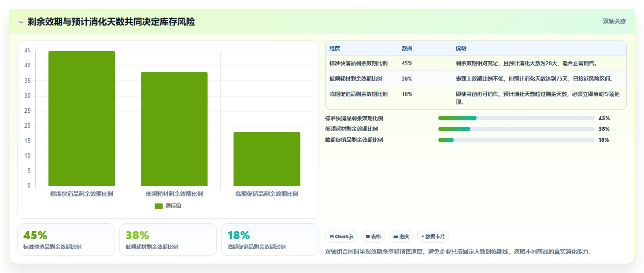Click the 38% progress bar for 低频耗材

(x=517, y=129)
